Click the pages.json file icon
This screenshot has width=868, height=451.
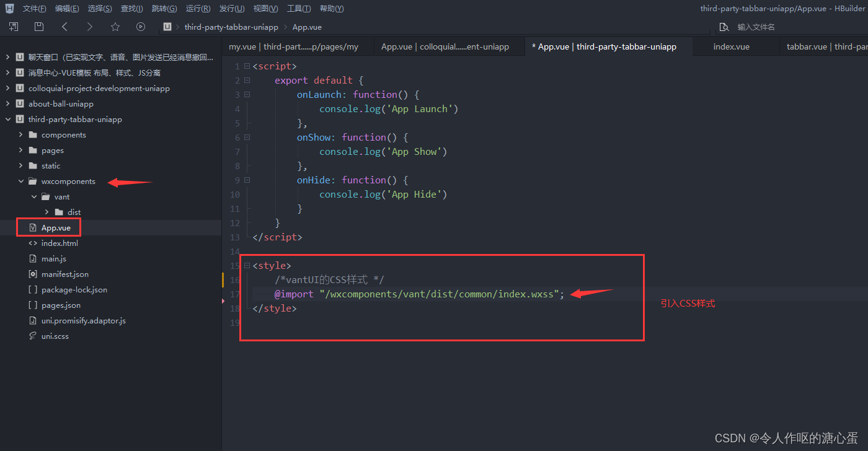click(x=33, y=305)
